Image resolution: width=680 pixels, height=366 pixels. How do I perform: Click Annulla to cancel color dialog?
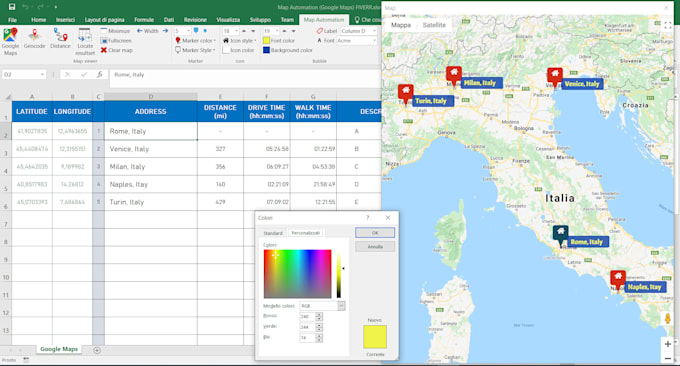(x=375, y=247)
